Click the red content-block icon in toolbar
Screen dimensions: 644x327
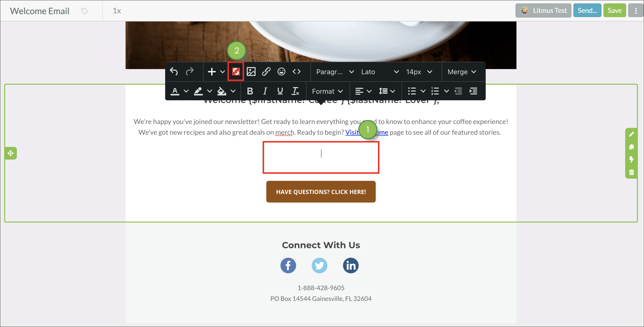(236, 72)
